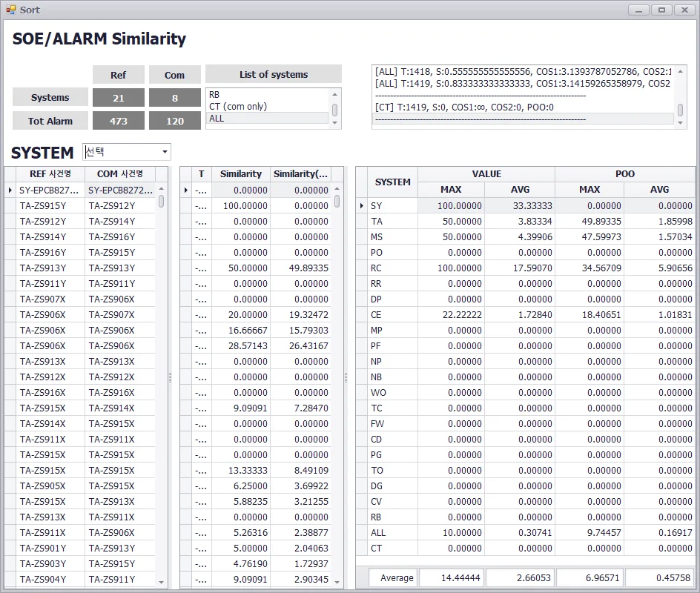Click the Sort window application icon

pyautogui.click(x=10, y=10)
